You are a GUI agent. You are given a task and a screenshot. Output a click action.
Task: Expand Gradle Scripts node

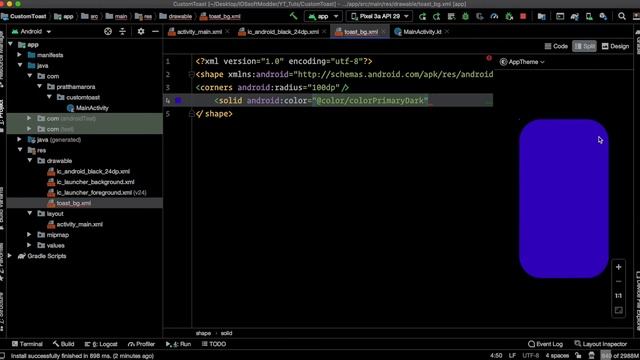10,256
